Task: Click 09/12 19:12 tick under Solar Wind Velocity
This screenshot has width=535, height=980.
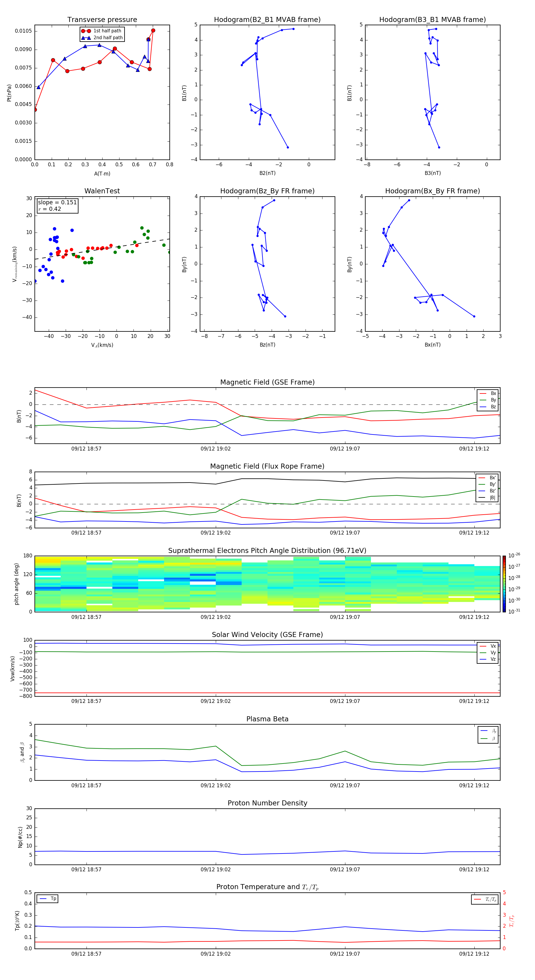Action: pos(474,701)
